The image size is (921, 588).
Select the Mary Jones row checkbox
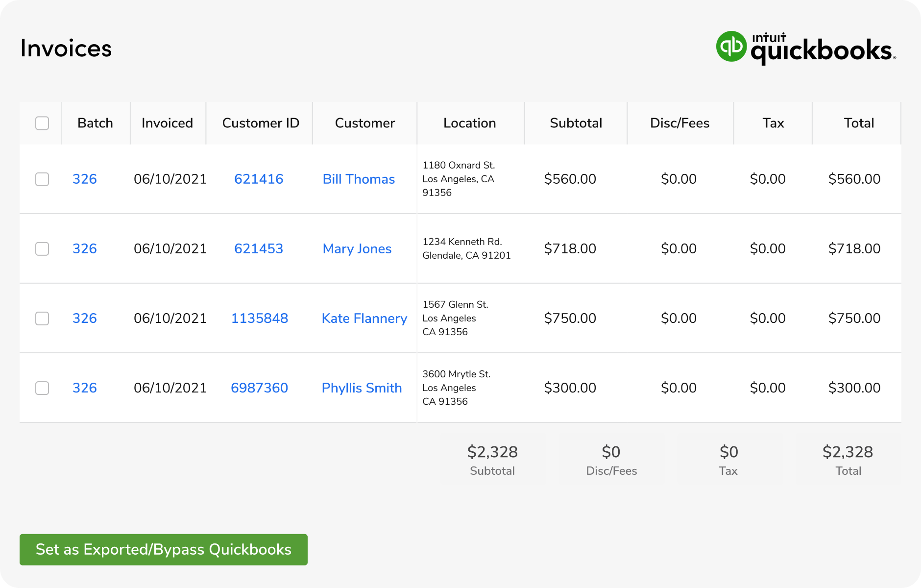coord(42,249)
